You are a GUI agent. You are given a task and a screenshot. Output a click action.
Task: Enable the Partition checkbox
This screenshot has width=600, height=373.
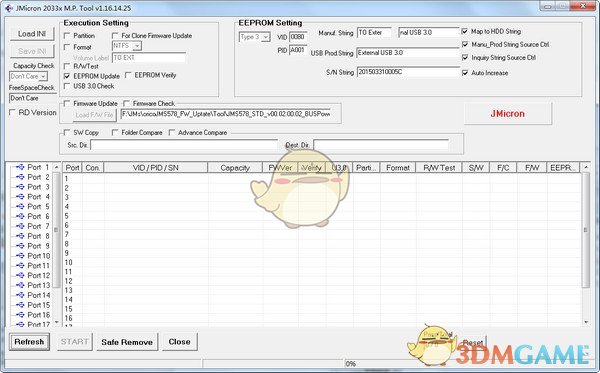pos(67,36)
